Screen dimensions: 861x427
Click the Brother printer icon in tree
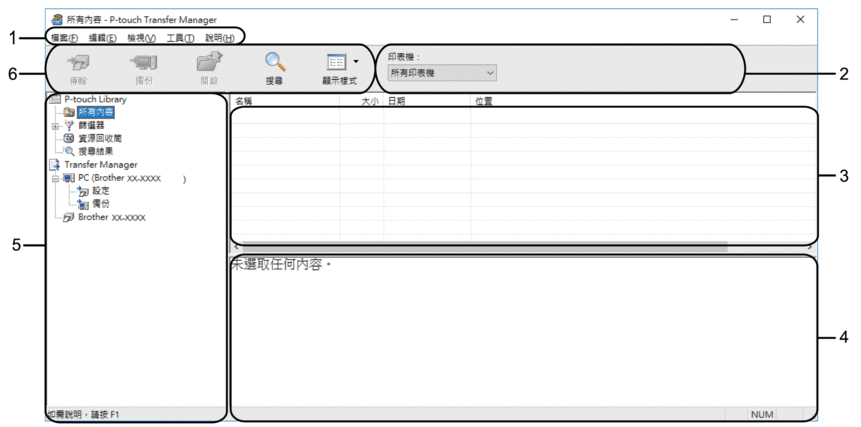69,217
